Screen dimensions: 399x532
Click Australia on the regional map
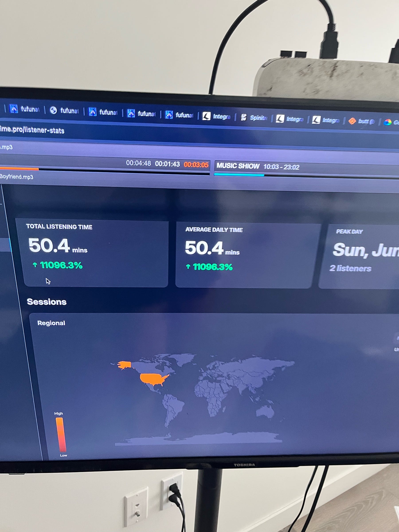pos(265,411)
